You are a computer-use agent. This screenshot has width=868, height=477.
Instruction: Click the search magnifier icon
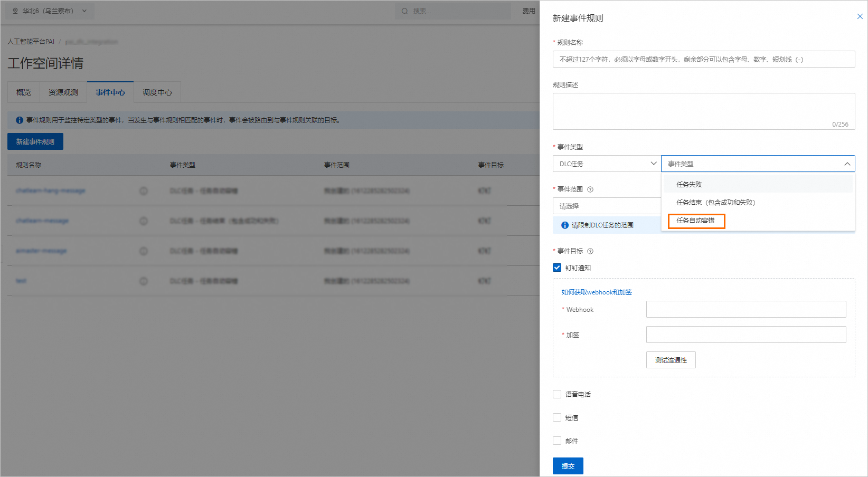[x=405, y=11]
